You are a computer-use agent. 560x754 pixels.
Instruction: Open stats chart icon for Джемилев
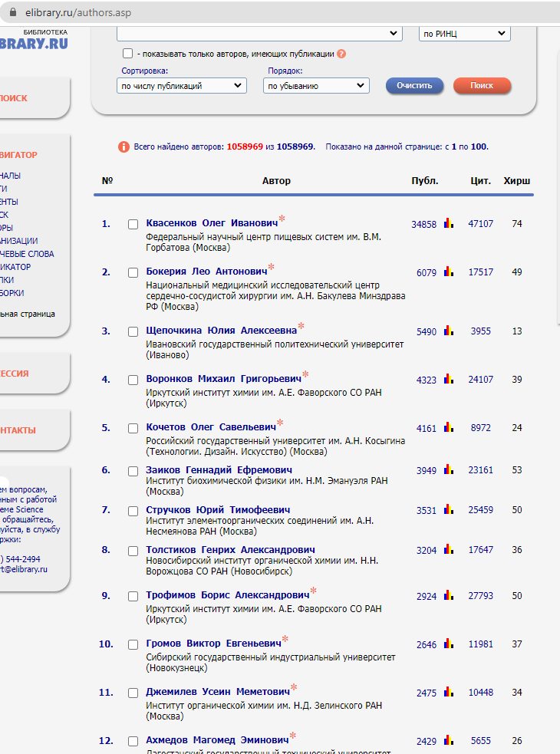(x=449, y=692)
